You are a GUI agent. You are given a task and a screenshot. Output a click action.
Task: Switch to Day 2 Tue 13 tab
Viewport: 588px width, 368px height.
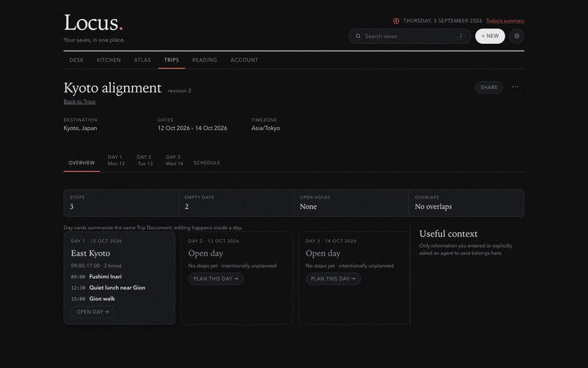click(144, 161)
